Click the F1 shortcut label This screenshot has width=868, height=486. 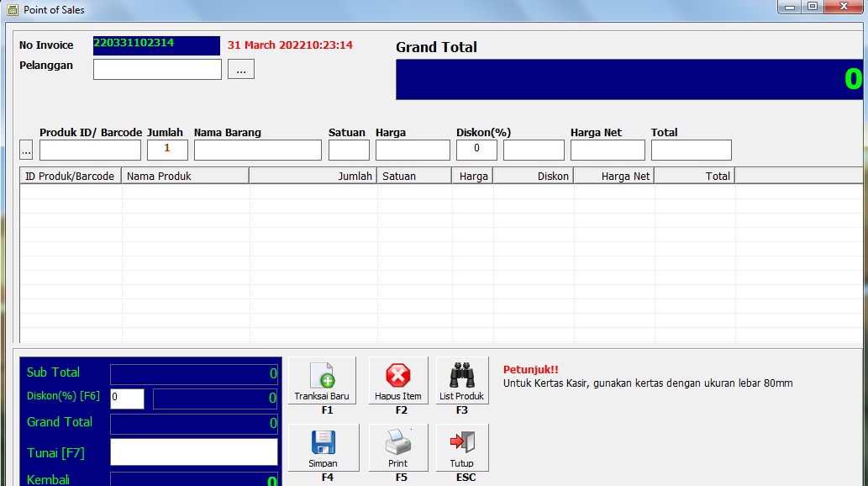327,410
